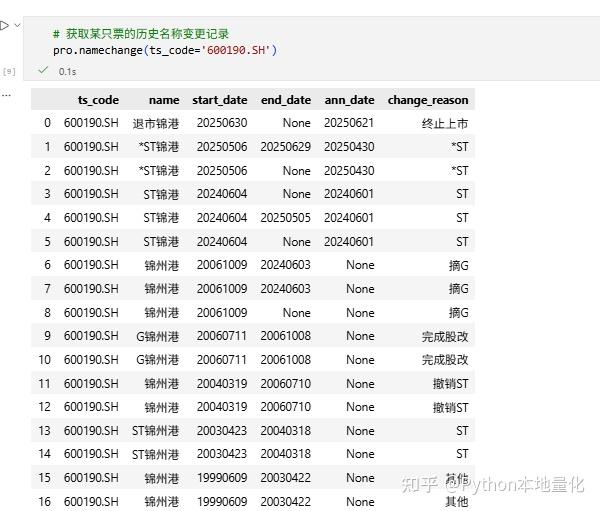
Task: Click the end_date column header
Action: (285, 100)
